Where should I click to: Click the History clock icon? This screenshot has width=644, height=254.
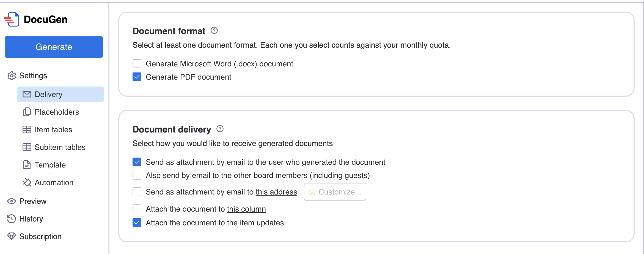click(12, 219)
